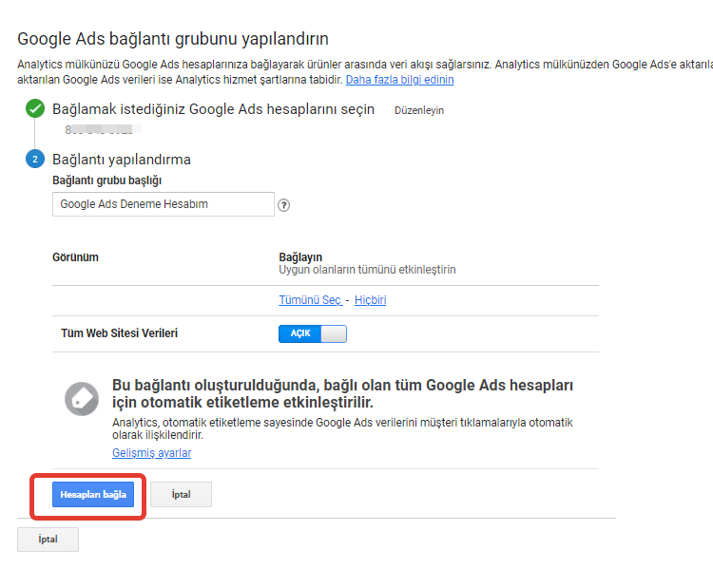Click İptal next to Hesapları bağla

click(181, 494)
